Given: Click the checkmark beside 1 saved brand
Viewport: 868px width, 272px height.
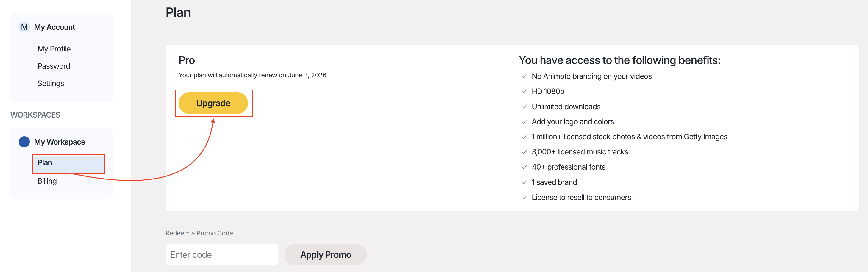Looking at the screenshot, I should (524, 182).
